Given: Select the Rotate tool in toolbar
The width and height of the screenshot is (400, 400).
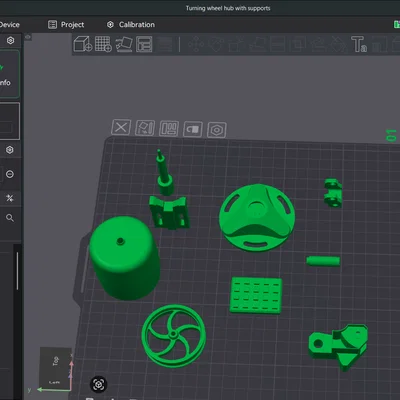Looking at the screenshot, I should (216, 44).
